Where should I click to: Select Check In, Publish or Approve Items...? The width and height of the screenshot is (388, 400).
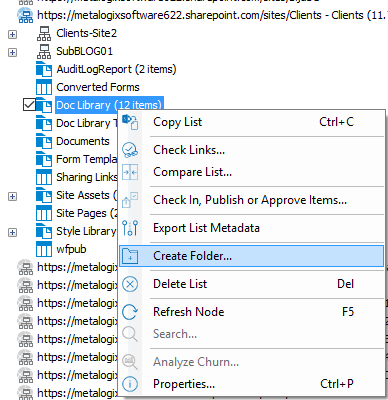click(x=252, y=200)
